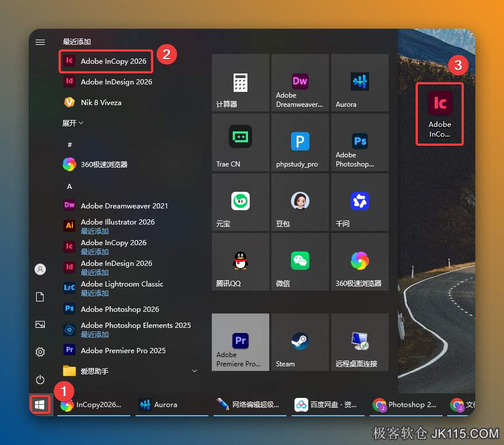Open the 远程桌面连接 tile
This screenshot has width=504, height=445.
(x=360, y=342)
